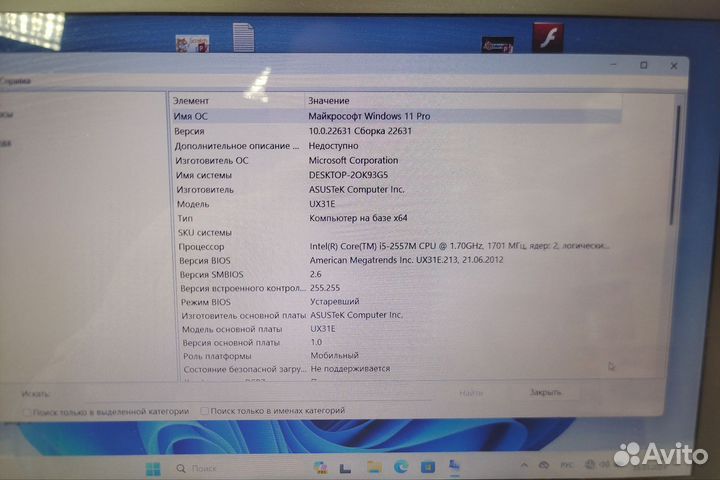Select 'Версия основной платы' row label
Viewport: 720px width, 480px height.
(x=231, y=343)
